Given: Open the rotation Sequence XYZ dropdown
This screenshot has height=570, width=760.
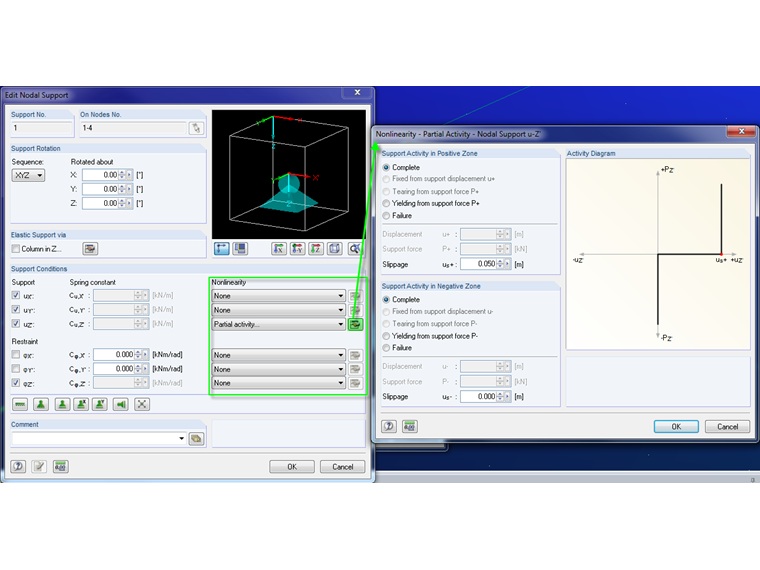Looking at the screenshot, I should point(29,175).
